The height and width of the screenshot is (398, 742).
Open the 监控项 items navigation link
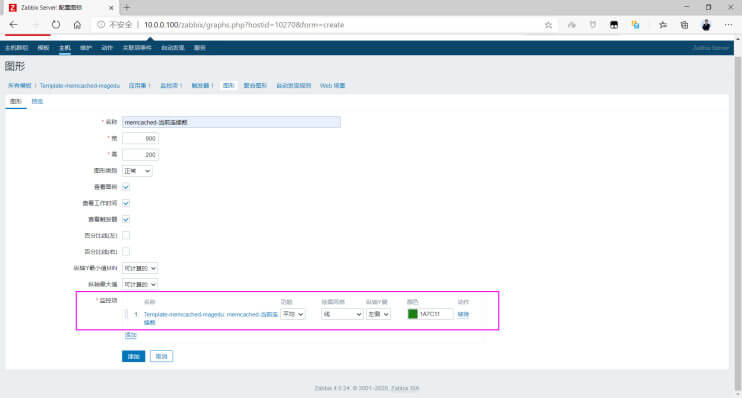[x=169, y=86]
